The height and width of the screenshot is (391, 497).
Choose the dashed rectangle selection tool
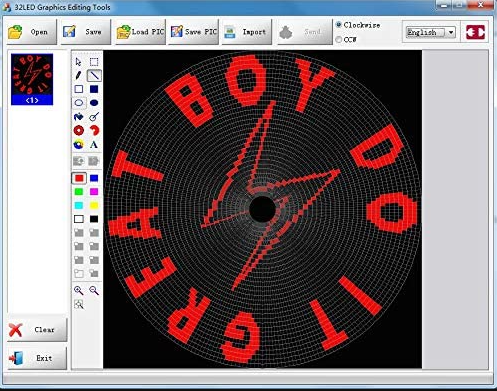click(94, 62)
